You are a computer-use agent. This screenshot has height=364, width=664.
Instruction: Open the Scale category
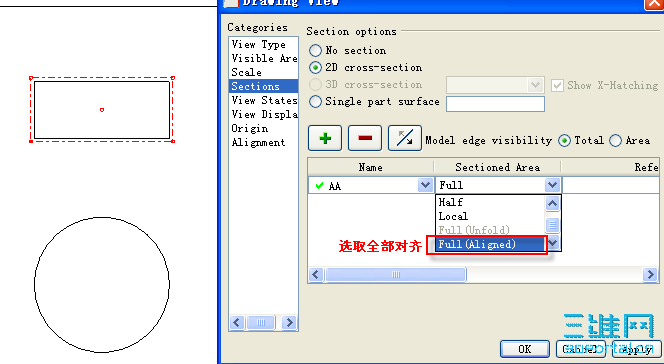(x=263, y=72)
